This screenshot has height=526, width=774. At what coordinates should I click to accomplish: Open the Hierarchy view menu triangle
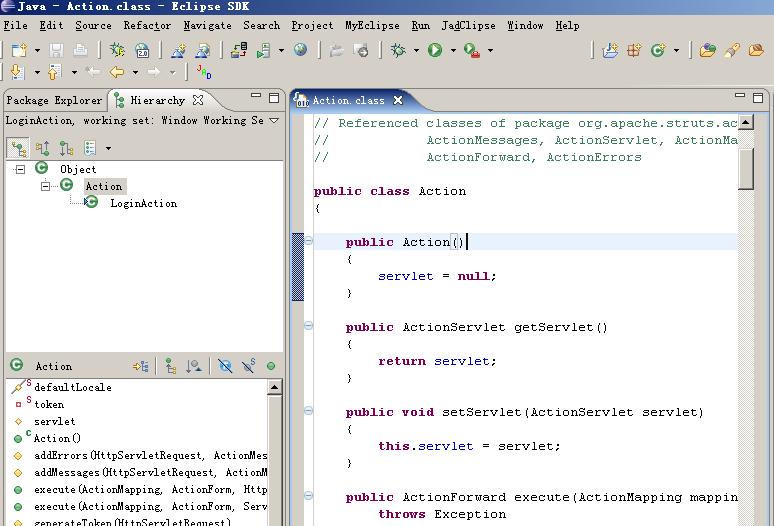coord(274,120)
